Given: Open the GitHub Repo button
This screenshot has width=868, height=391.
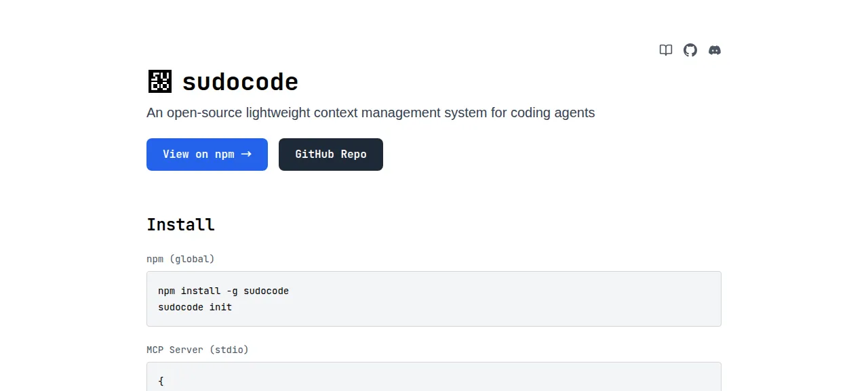Looking at the screenshot, I should pyautogui.click(x=331, y=155).
